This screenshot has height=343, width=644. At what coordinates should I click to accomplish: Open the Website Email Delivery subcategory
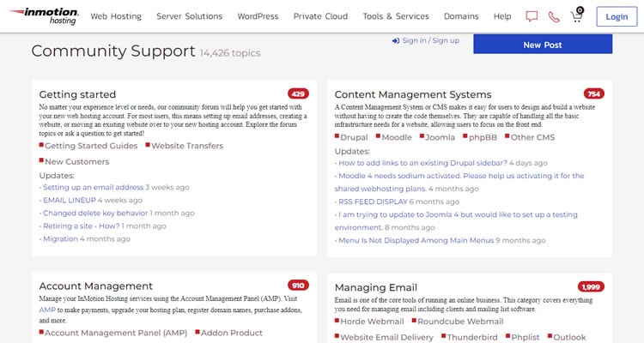[387, 337]
